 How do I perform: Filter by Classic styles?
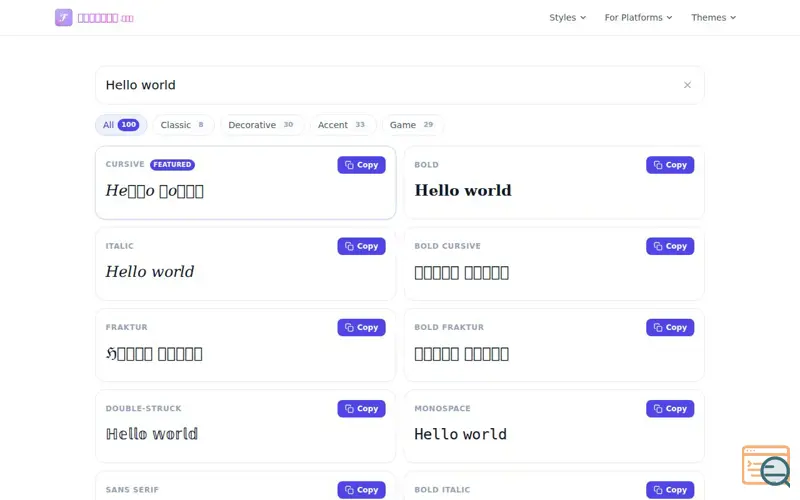(183, 125)
